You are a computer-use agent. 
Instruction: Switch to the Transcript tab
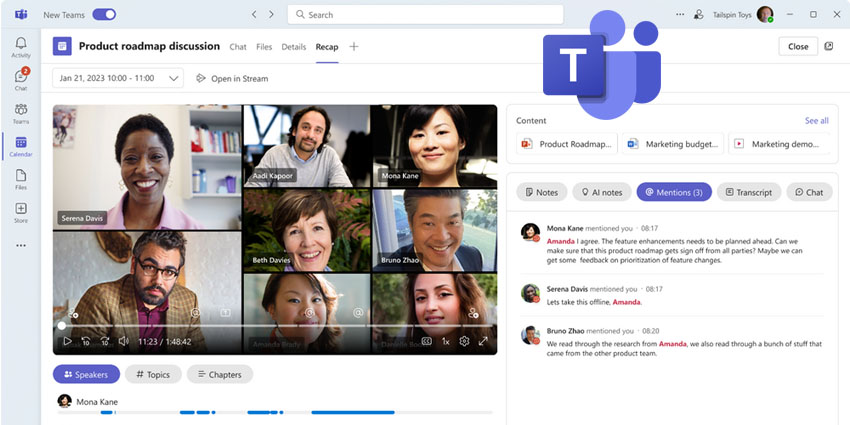[x=747, y=192]
